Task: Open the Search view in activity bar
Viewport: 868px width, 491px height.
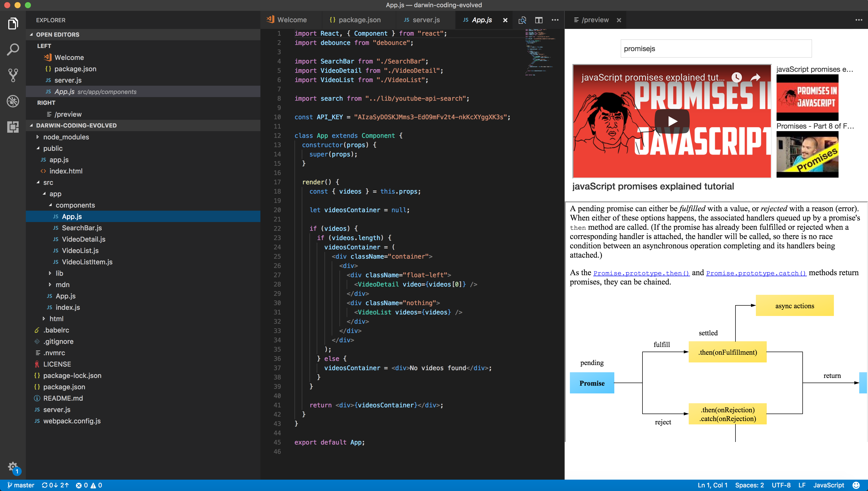Action: [13, 50]
